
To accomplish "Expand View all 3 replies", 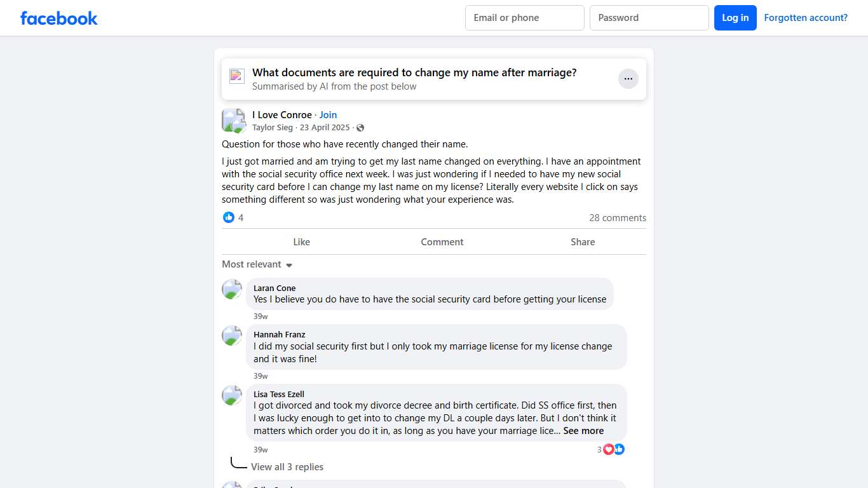I will [287, 467].
